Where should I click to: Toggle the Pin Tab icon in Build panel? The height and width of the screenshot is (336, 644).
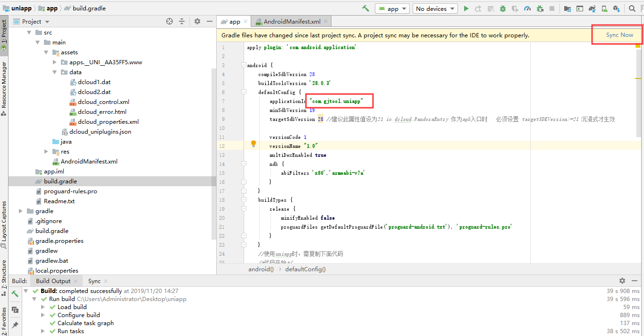click(15, 325)
